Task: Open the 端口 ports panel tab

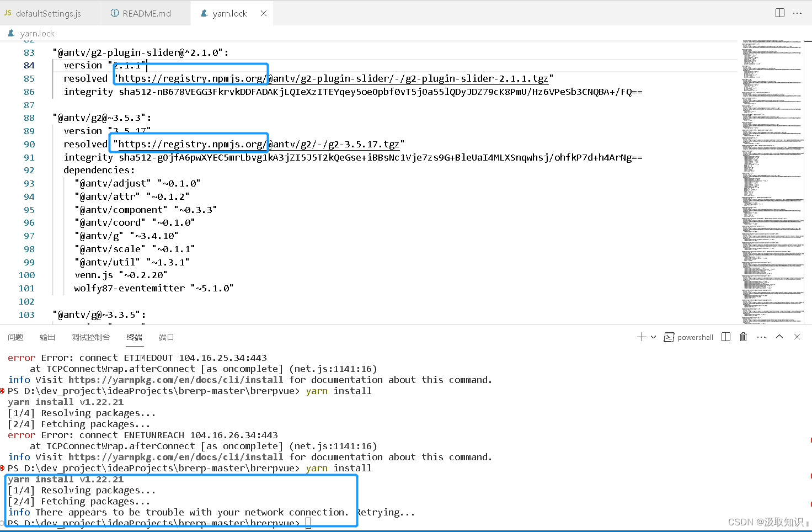Action: 166,337
